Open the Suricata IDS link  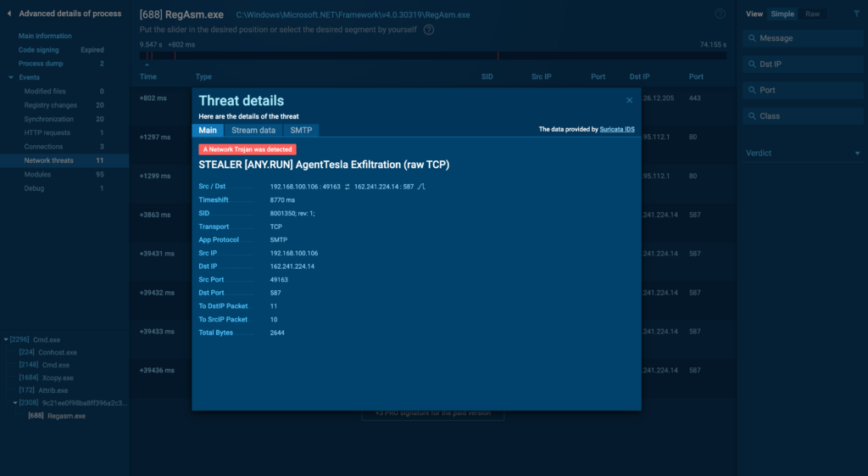coord(617,129)
